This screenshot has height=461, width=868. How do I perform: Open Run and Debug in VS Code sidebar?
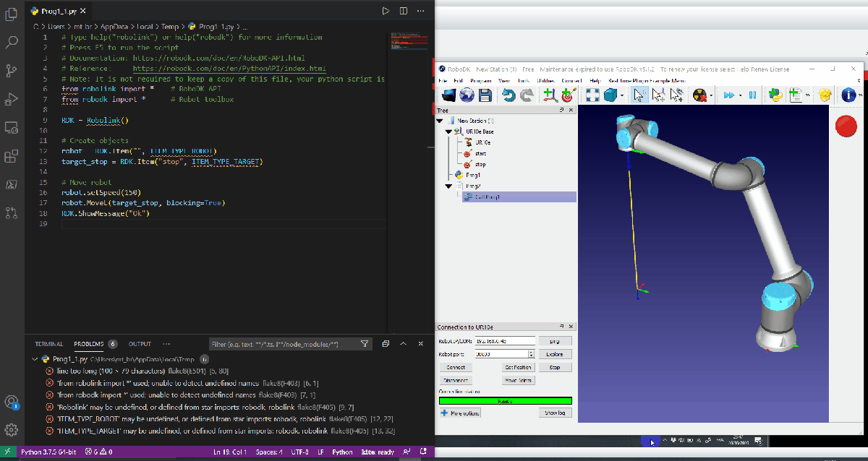pos(12,98)
